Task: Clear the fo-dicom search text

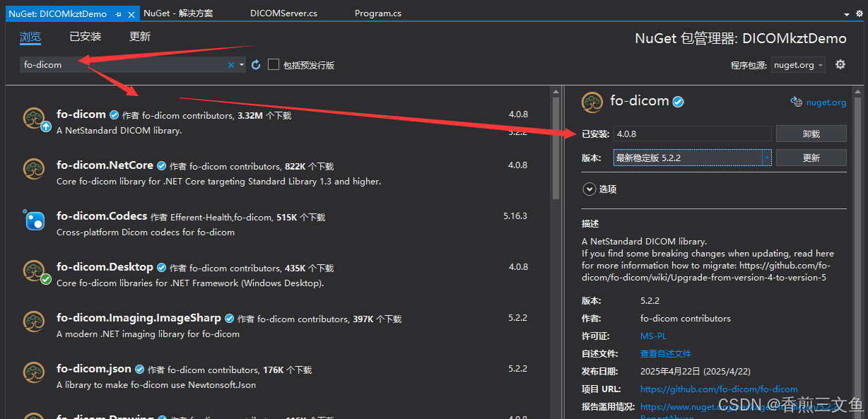Action: point(230,65)
